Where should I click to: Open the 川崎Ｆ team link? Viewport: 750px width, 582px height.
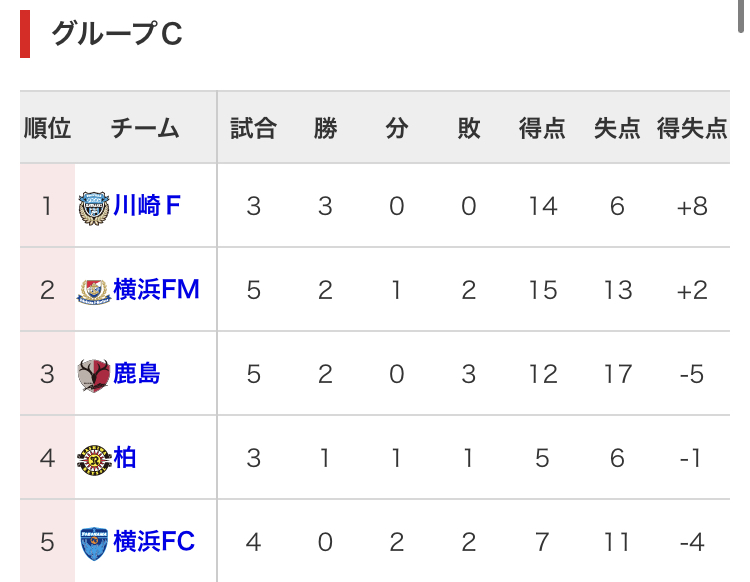[146, 206]
